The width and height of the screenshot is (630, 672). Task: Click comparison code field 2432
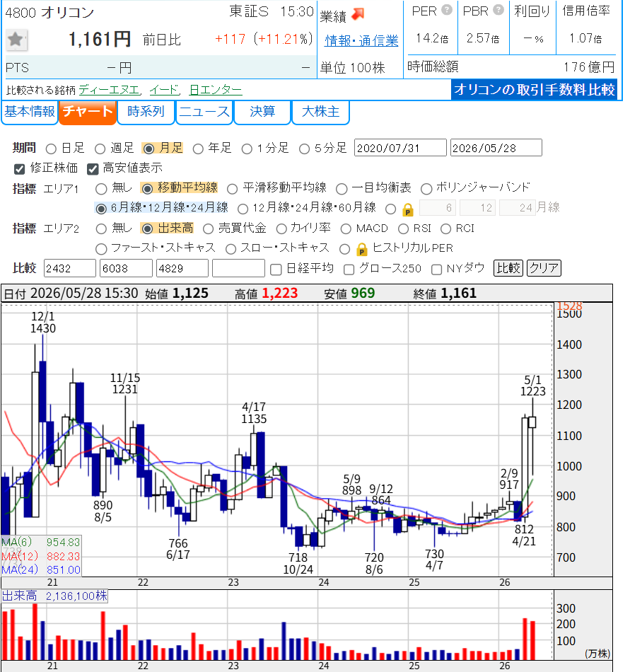point(70,268)
